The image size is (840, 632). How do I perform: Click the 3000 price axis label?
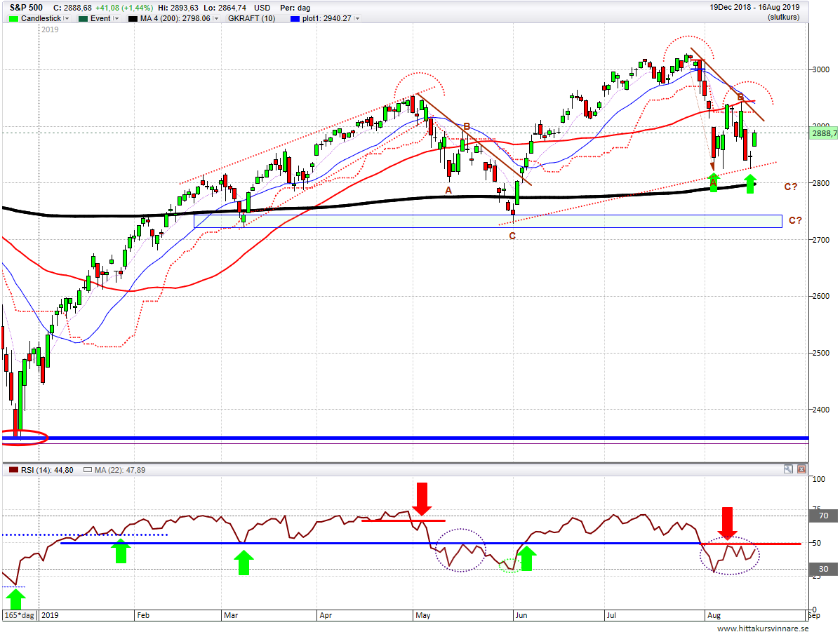[x=820, y=69]
